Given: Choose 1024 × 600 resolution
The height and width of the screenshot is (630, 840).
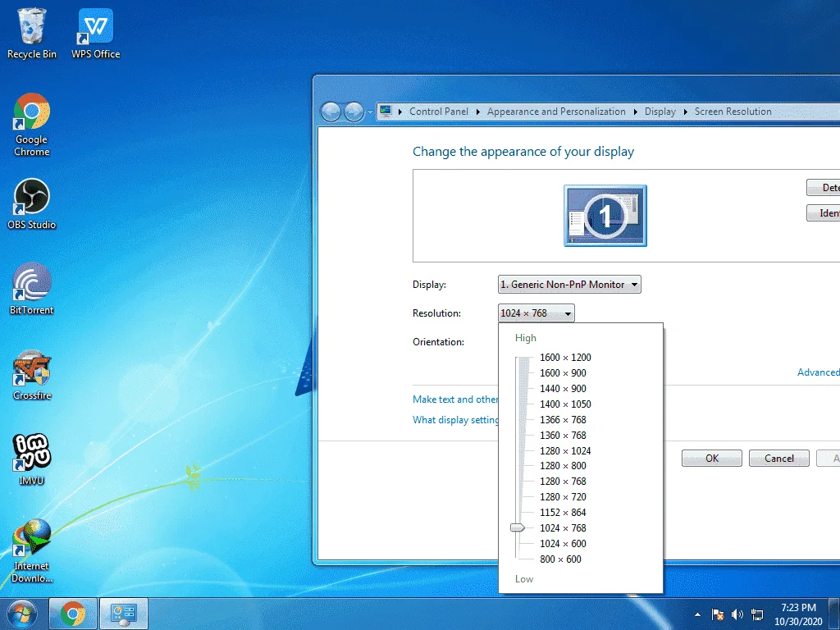Looking at the screenshot, I should pos(563,543).
